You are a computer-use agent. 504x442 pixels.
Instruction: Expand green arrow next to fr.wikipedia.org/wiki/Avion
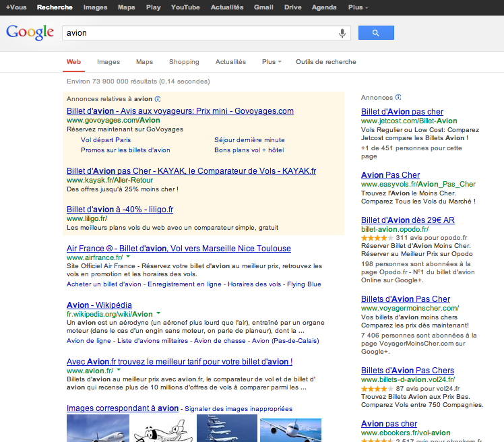(158, 313)
